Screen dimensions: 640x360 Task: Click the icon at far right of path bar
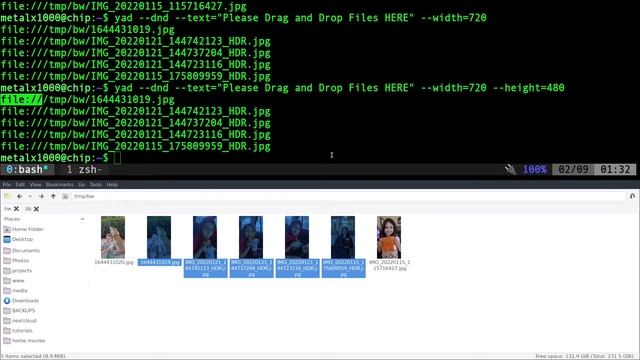(x=632, y=196)
